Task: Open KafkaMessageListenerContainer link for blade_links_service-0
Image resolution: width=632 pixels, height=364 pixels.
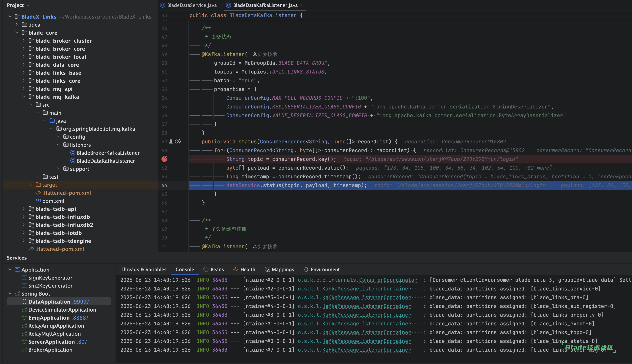Action: 366,289
